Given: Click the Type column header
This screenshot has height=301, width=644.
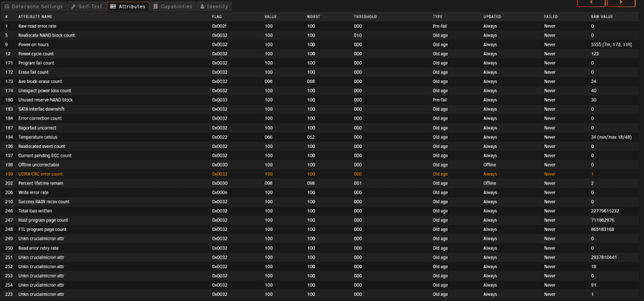Looking at the screenshot, I should 437,17.
